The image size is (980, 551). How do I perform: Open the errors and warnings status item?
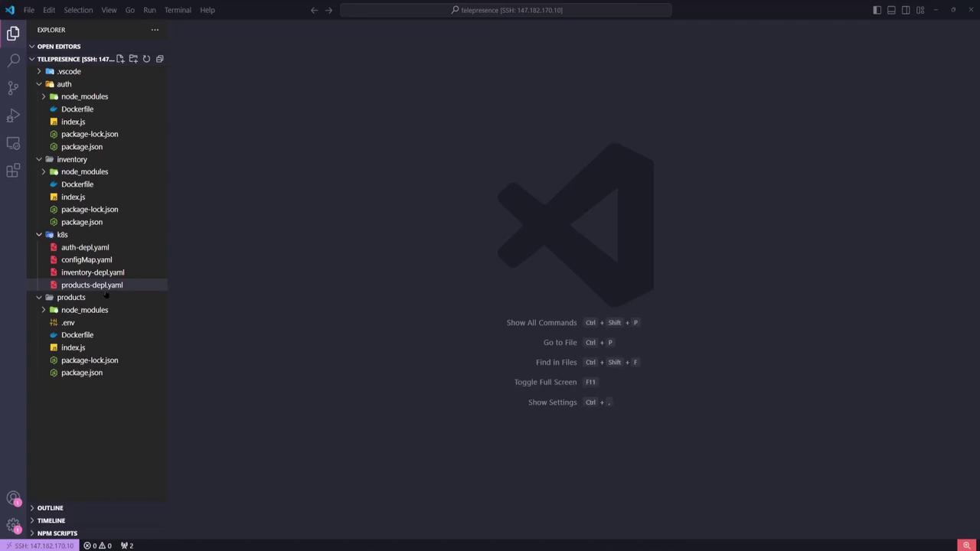pos(97,546)
